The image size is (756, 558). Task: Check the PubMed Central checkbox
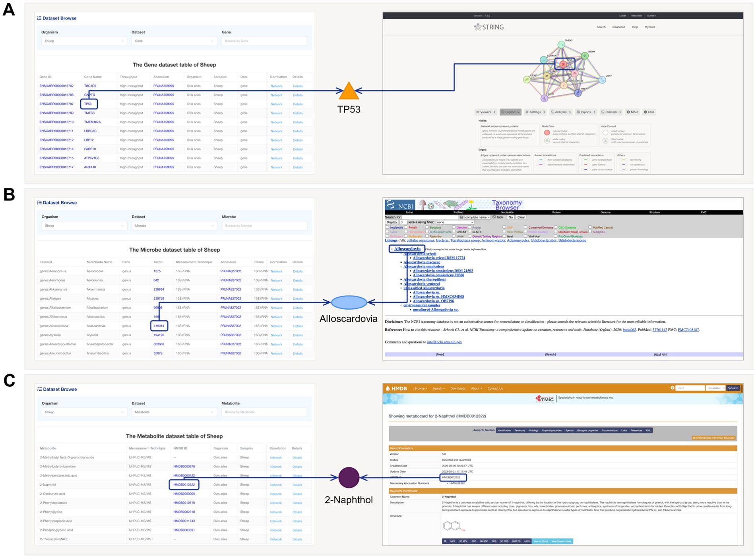click(590, 227)
